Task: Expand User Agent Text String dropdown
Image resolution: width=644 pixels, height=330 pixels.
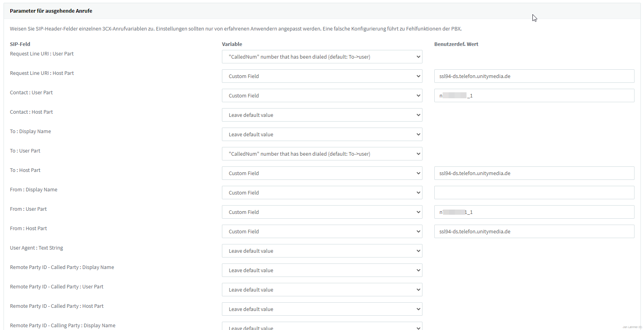Action: pos(322,251)
